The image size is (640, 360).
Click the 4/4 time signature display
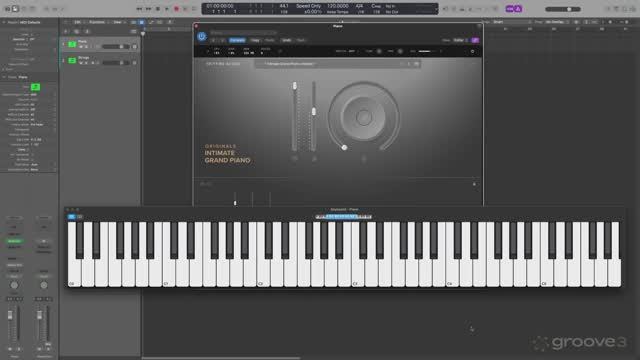click(x=360, y=6)
